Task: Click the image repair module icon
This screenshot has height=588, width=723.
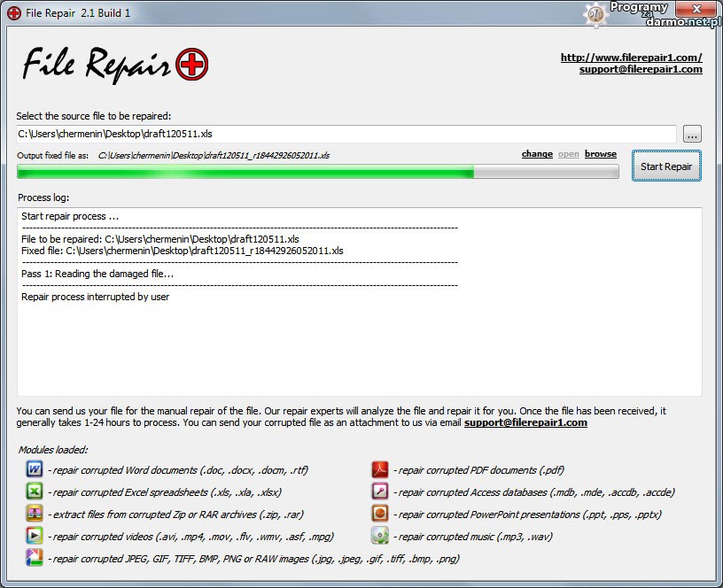Action: click(34, 558)
